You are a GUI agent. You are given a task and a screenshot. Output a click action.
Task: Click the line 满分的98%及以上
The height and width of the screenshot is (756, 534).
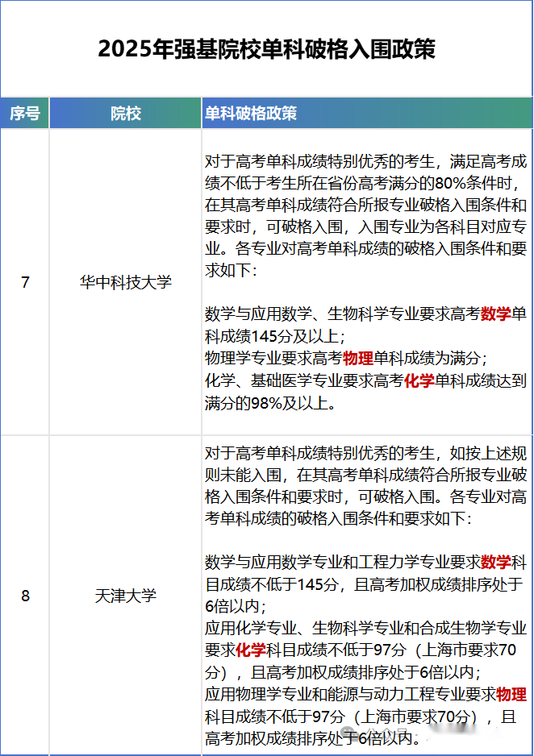point(270,403)
